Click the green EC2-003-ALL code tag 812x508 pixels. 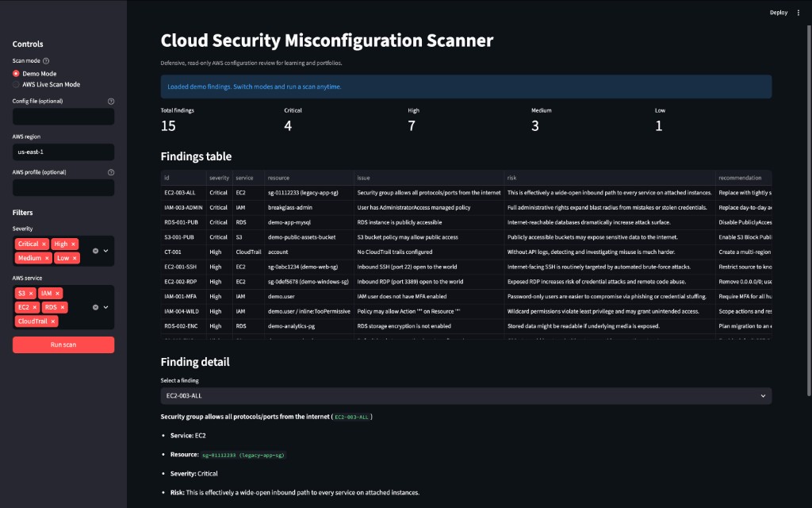pos(351,418)
